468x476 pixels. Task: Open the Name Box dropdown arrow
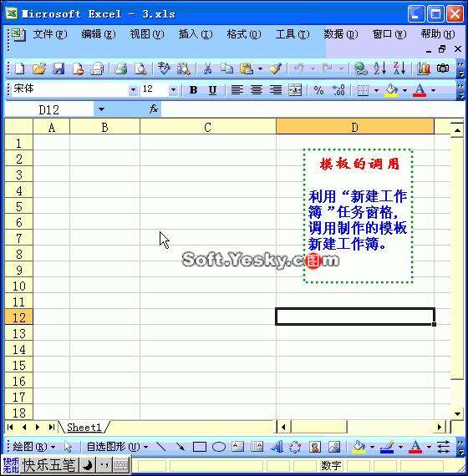point(101,109)
